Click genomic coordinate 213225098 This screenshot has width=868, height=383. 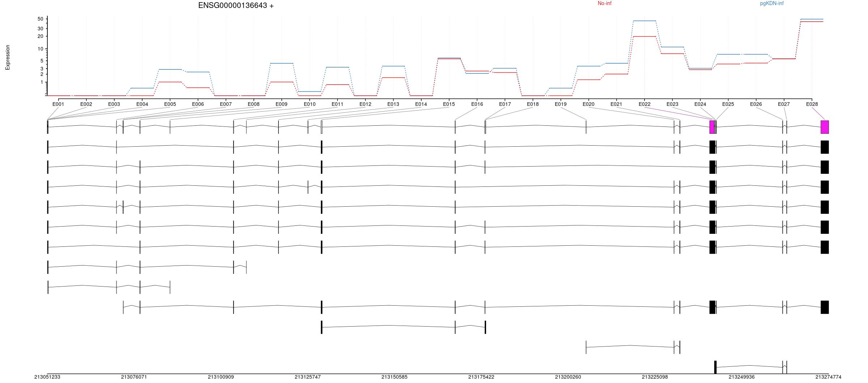(655, 377)
